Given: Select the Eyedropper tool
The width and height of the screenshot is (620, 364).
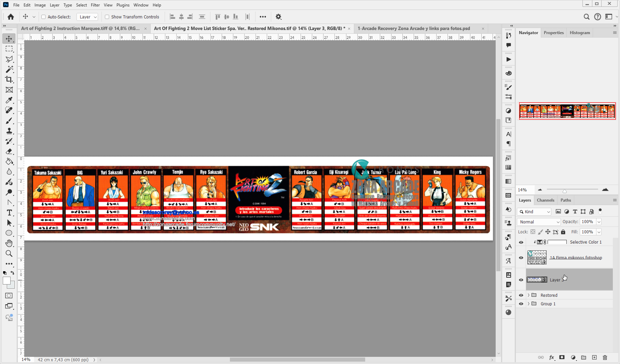Looking at the screenshot, I should pos(9,100).
